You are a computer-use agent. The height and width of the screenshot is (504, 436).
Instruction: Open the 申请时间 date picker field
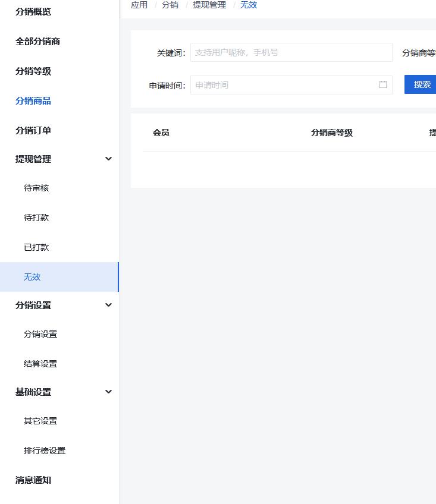pyautogui.click(x=291, y=85)
